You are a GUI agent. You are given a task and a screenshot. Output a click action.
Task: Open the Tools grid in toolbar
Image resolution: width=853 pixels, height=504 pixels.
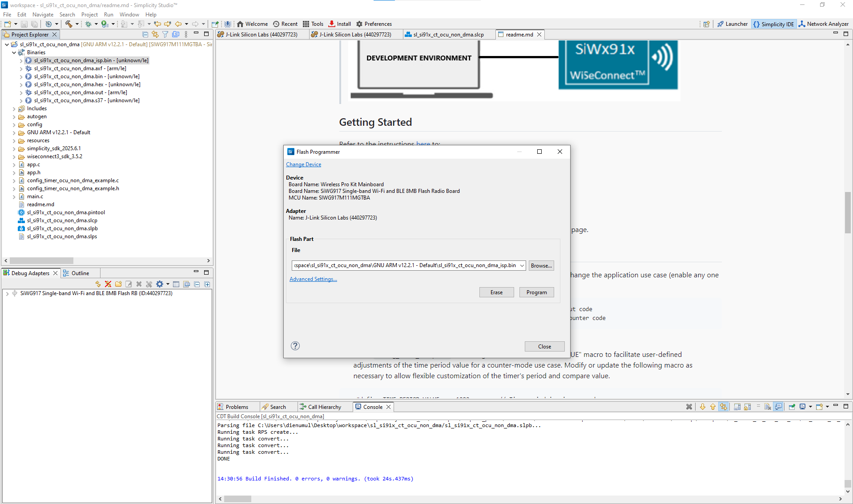pyautogui.click(x=313, y=24)
